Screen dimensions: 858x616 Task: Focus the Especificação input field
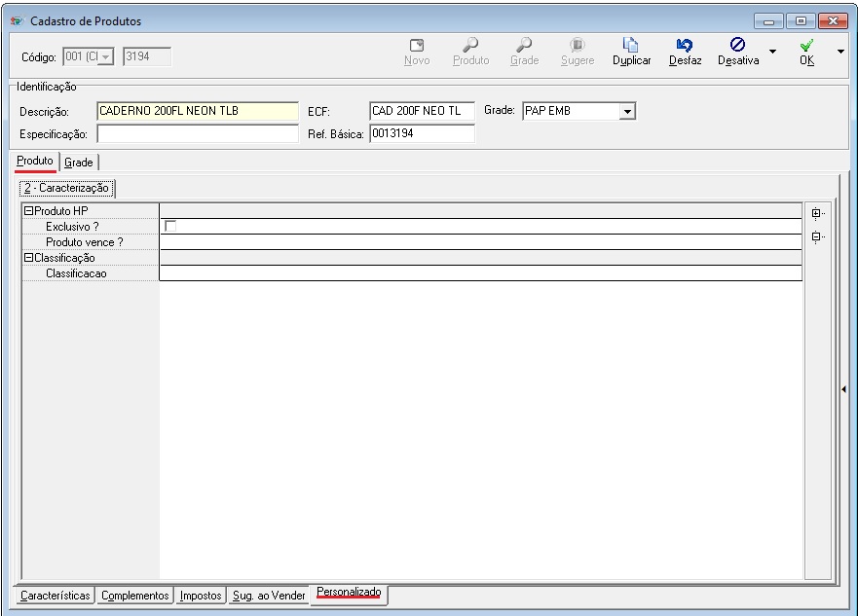coord(198,134)
